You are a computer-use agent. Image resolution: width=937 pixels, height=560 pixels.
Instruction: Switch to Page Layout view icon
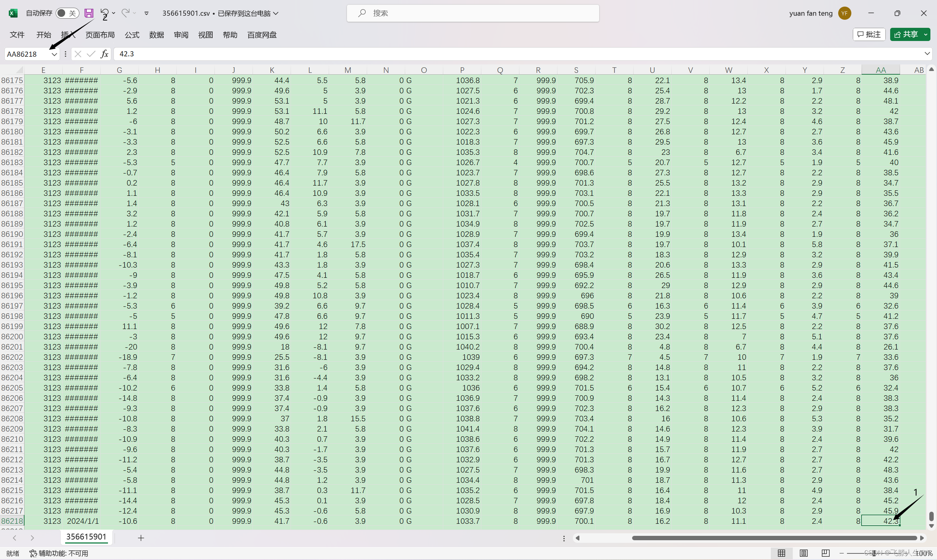(803, 553)
